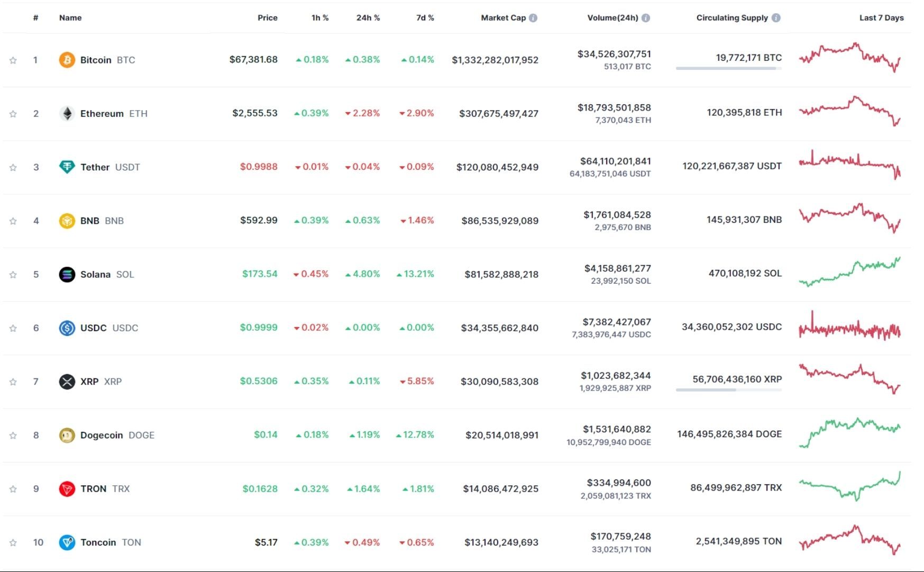The height and width of the screenshot is (572, 924).
Task: Click the Toncoin logo
Action: pos(66,542)
